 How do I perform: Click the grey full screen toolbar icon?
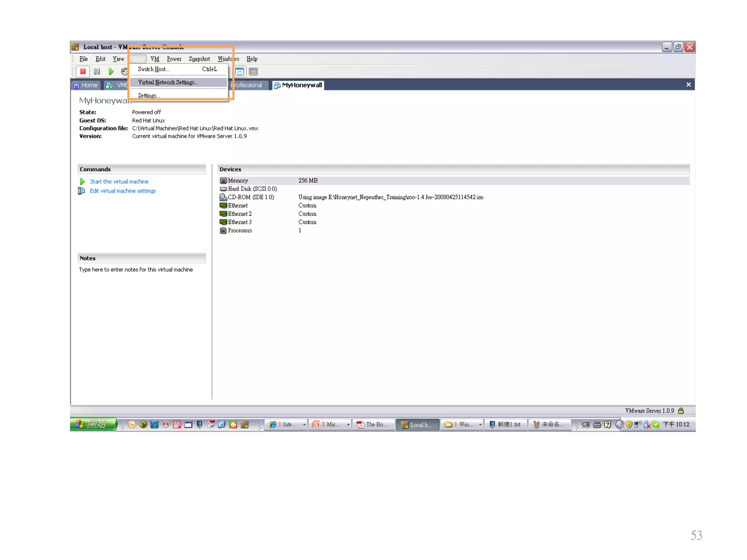(253, 72)
